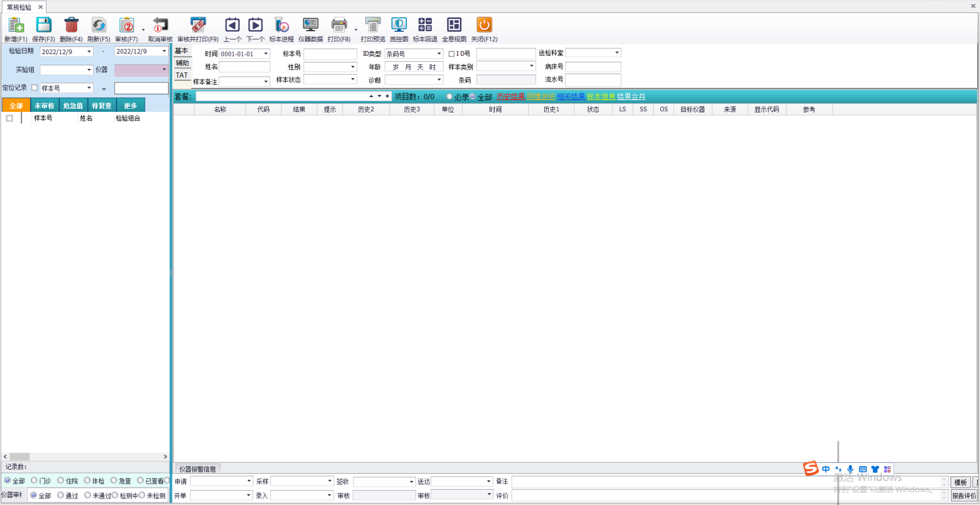Open the 诊断 dropdown
Image resolution: width=980 pixels, height=505 pixels.
439,79
